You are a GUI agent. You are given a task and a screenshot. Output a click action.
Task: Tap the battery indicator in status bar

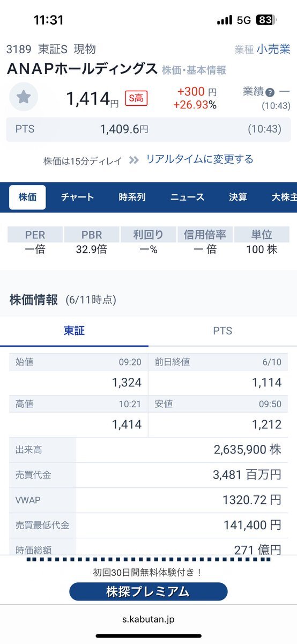[x=266, y=20]
